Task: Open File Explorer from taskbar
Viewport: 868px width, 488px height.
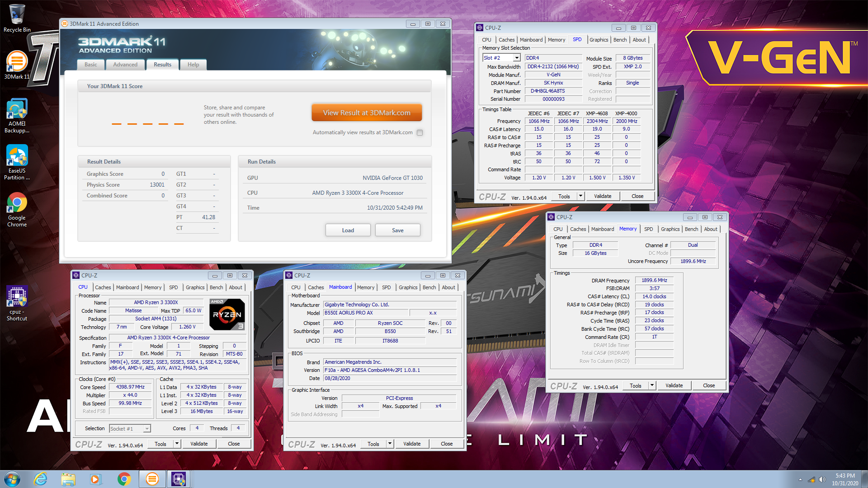Action: click(x=68, y=479)
